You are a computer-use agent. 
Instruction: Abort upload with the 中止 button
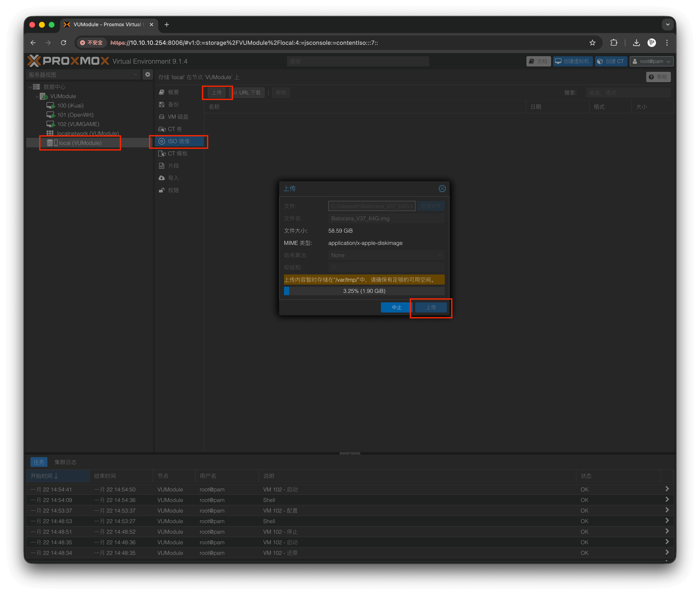point(396,307)
